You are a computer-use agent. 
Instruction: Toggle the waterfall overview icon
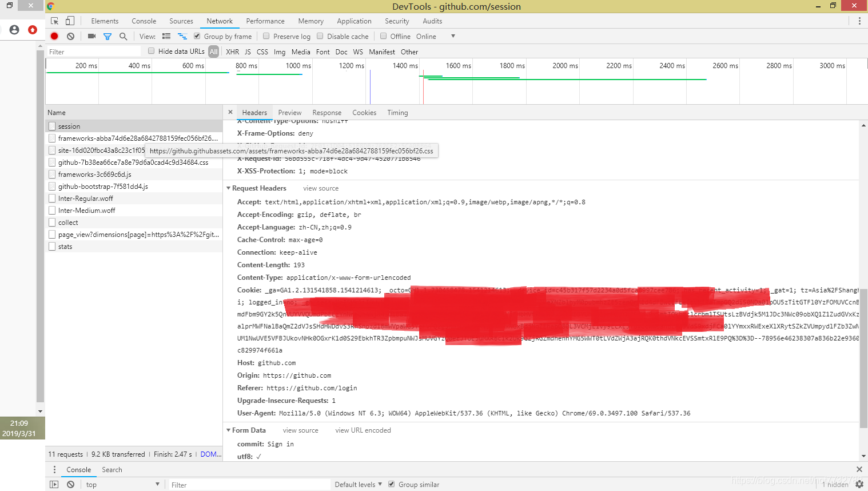pos(182,36)
